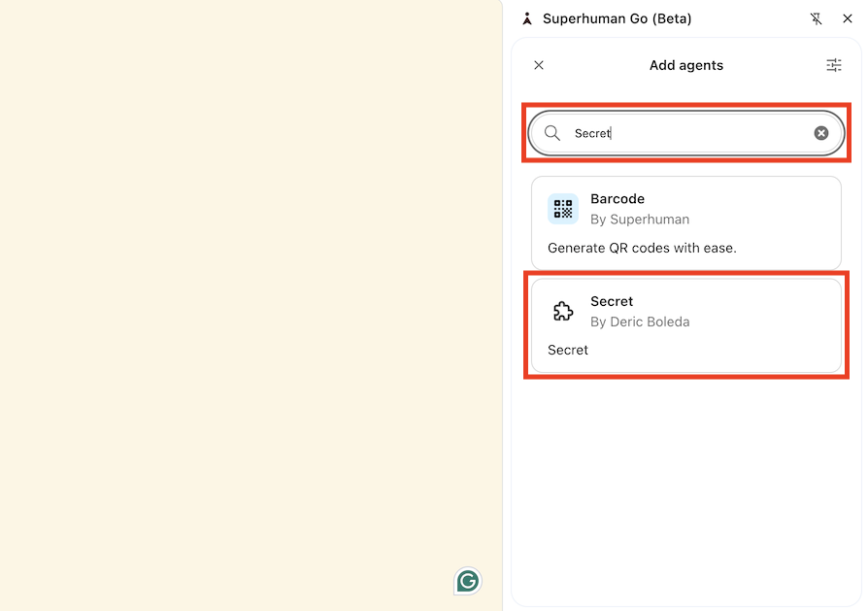Click the Add agents title
Viewport: 868px width, 611px height.
click(x=686, y=65)
